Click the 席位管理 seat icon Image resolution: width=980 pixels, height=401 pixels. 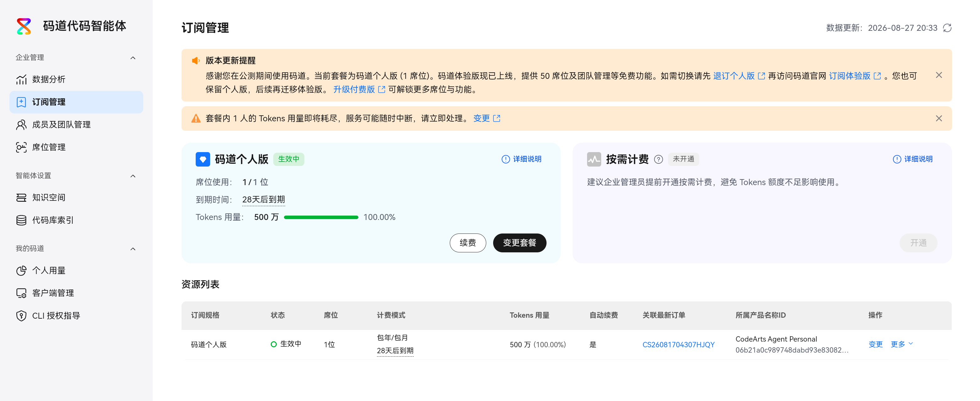[21, 147]
